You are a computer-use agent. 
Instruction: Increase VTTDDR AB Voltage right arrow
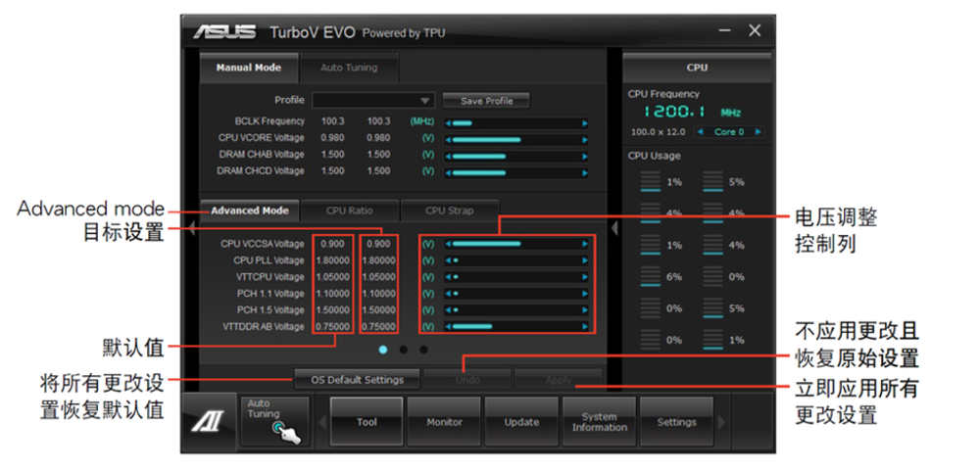point(585,326)
